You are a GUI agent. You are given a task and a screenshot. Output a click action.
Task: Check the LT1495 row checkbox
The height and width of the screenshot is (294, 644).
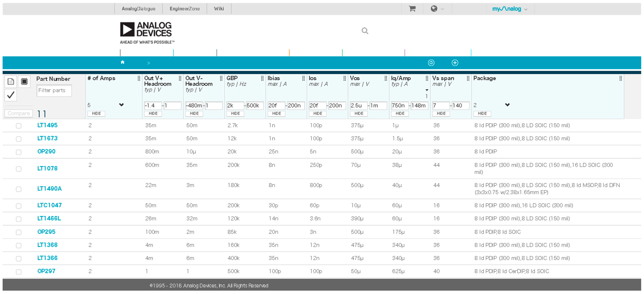click(19, 126)
